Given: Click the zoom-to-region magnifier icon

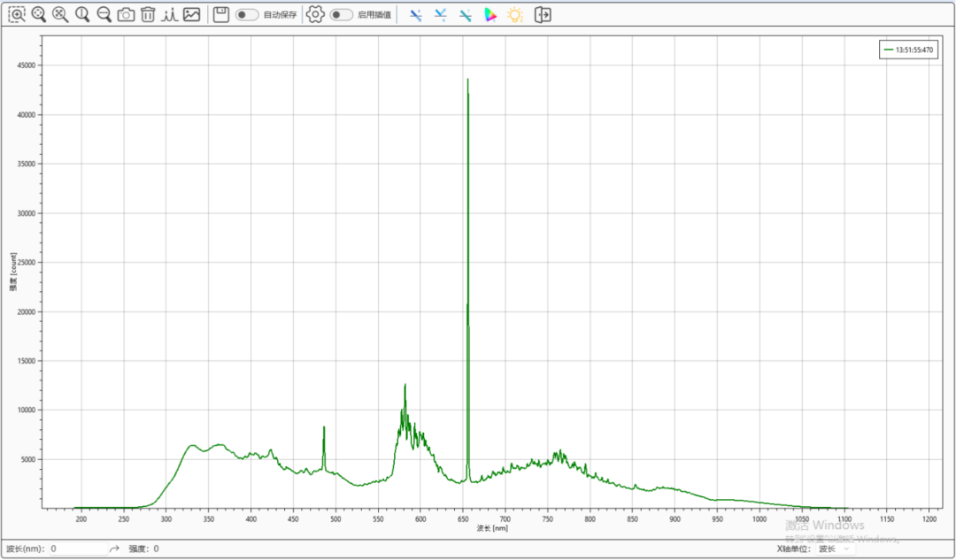Looking at the screenshot, I should tap(17, 14).
